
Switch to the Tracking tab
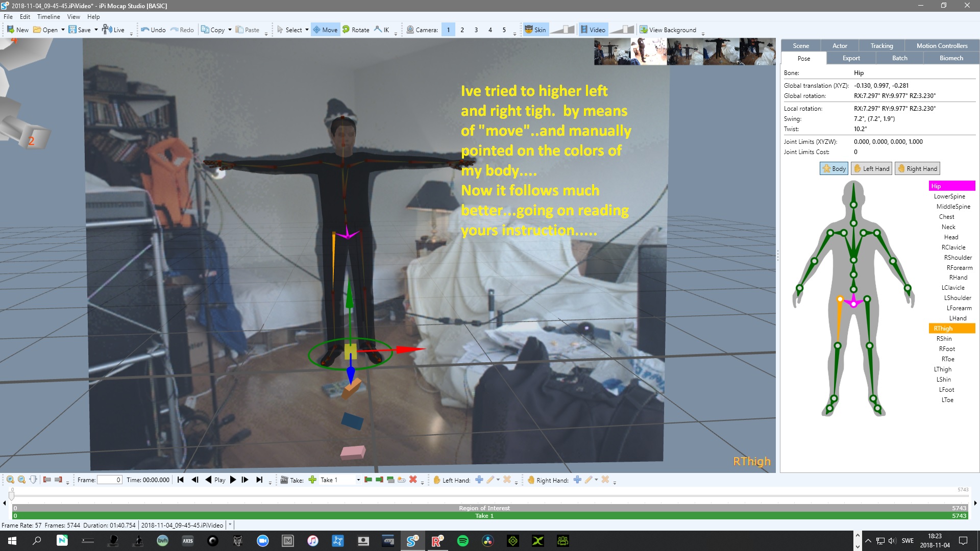pyautogui.click(x=881, y=45)
